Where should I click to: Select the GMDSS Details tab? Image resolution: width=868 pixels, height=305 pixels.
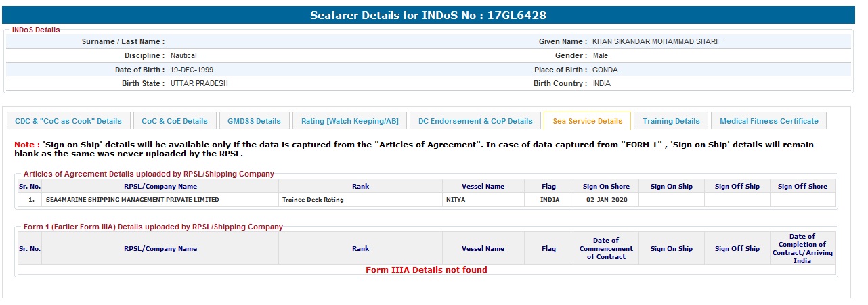pyautogui.click(x=254, y=121)
